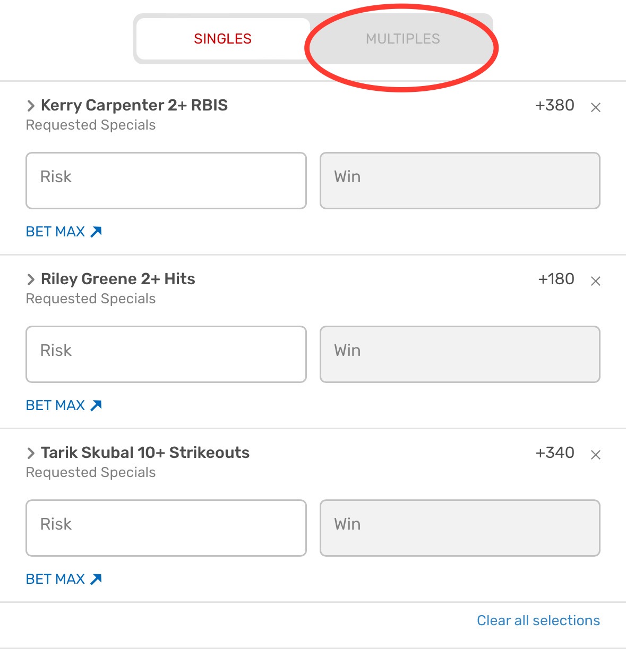Viewport: 626px width, 672px height.
Task: Clear all selections from the bet slip
Action: (x=538, y=620)
